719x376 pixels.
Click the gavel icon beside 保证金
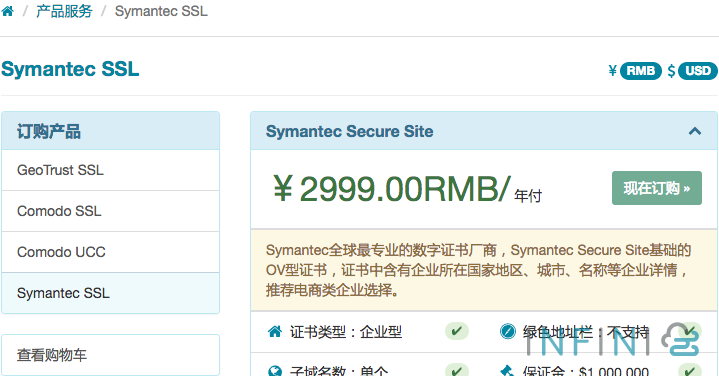(508, 371)
